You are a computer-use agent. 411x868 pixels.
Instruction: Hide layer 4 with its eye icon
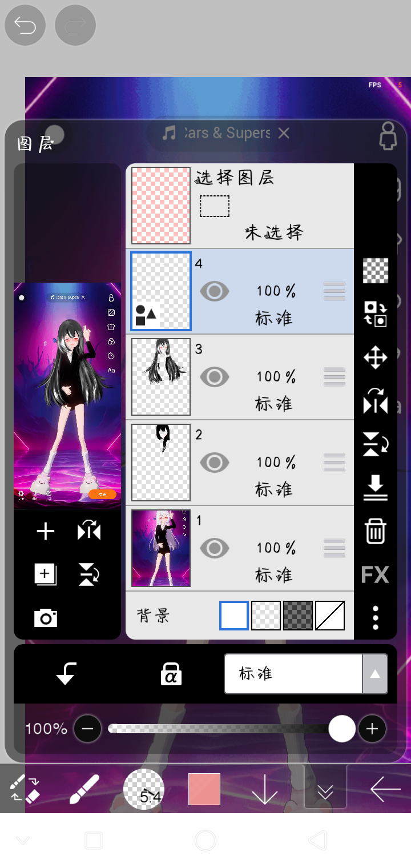point(215,291)
